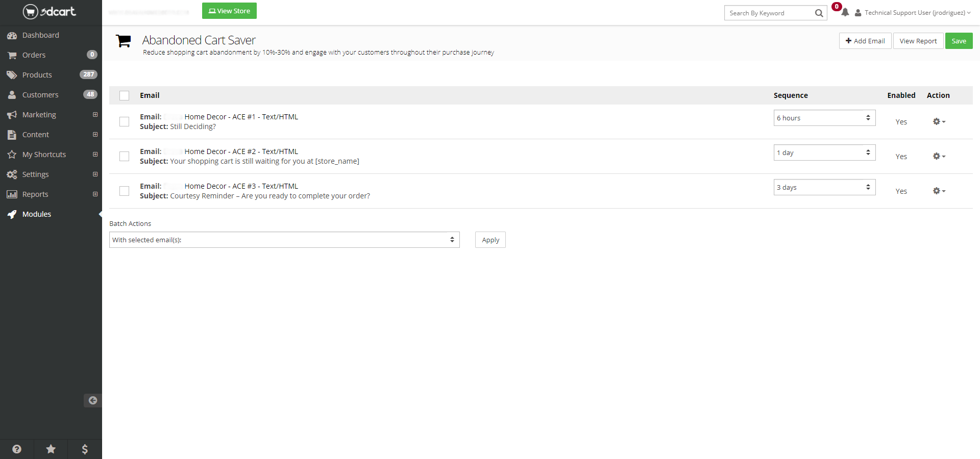The image size is (980, 459).
Task: Click the search magnifier icon
Action: [x=819, y=13]
